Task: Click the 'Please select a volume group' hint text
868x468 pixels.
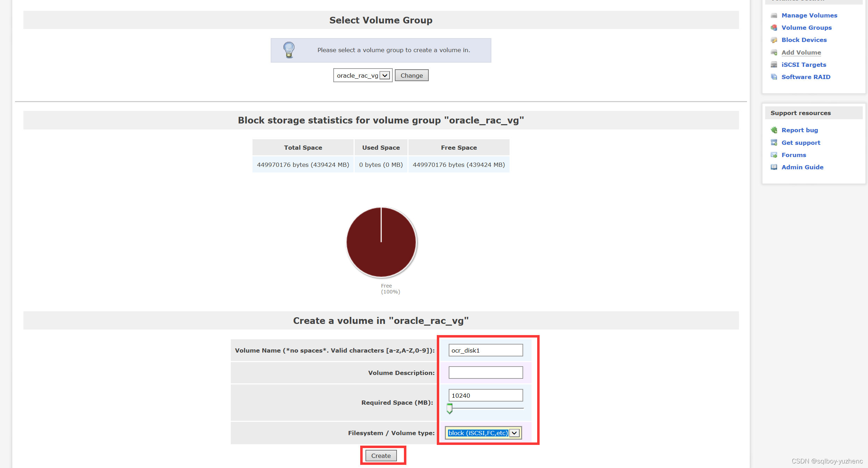Action: point(394,50)
